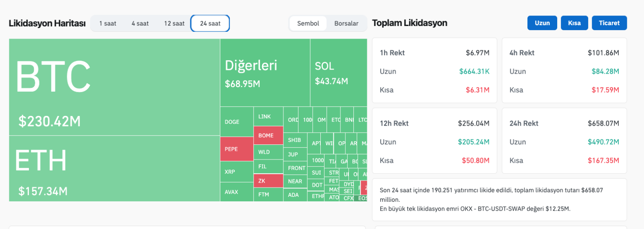Viewport: 644px width, 229px height.
Task: Select the red PEPE heatmap tile
Action: click(x=236, y=149)
